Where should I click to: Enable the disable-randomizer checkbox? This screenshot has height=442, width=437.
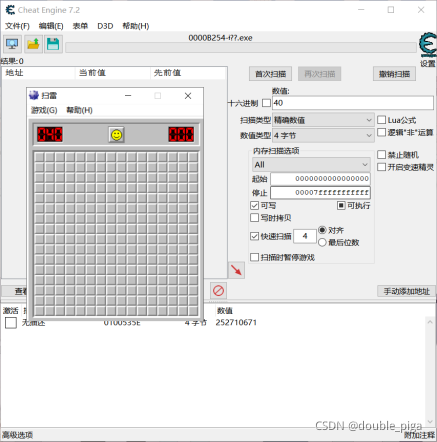point(382,155)
